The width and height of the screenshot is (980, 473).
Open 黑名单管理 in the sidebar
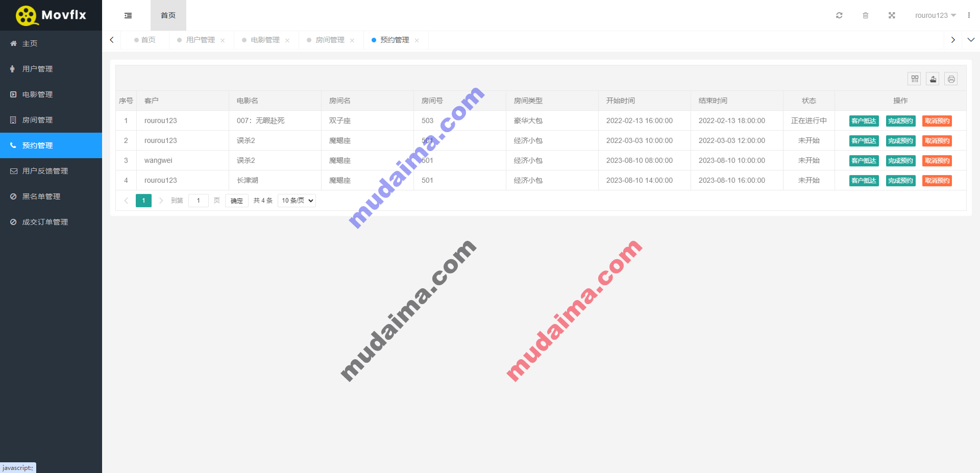coord(51,196)
